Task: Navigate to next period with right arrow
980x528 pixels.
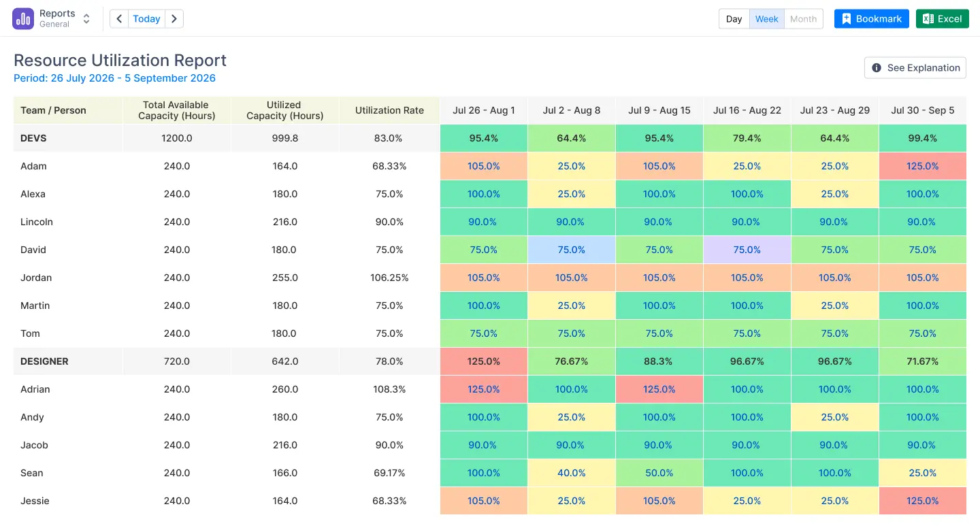Action: [174, 18]
